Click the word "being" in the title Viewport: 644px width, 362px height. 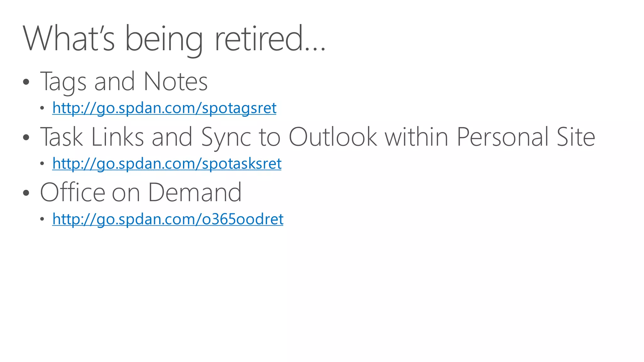point(164,39)
